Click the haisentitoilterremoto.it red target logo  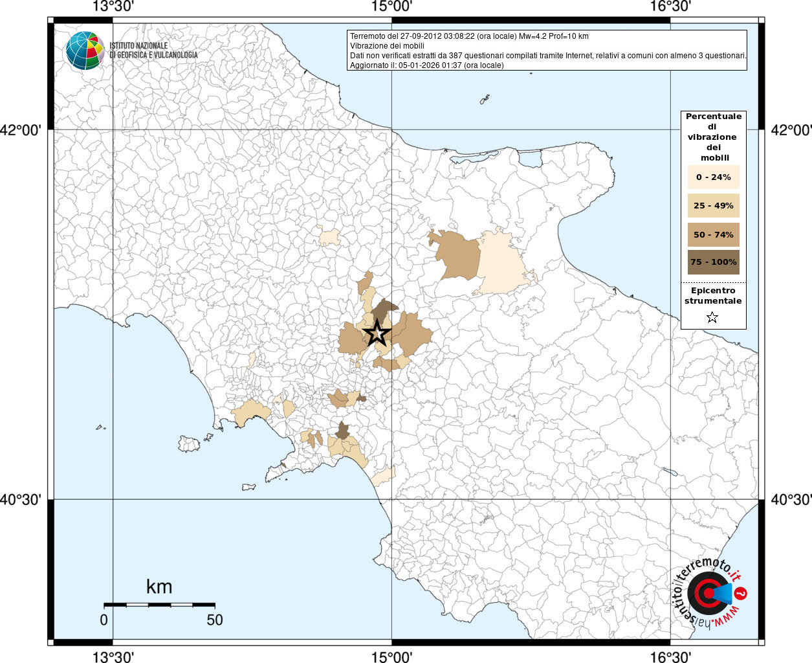click(x=708, y=593)
